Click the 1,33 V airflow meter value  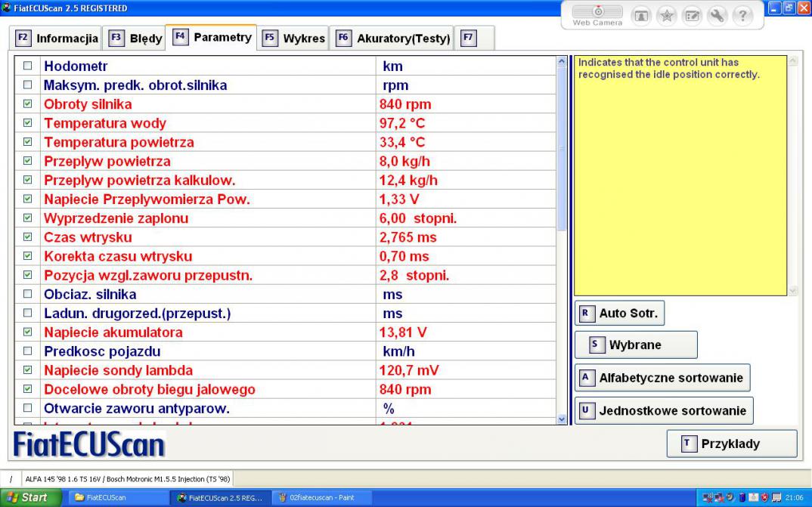399,199
